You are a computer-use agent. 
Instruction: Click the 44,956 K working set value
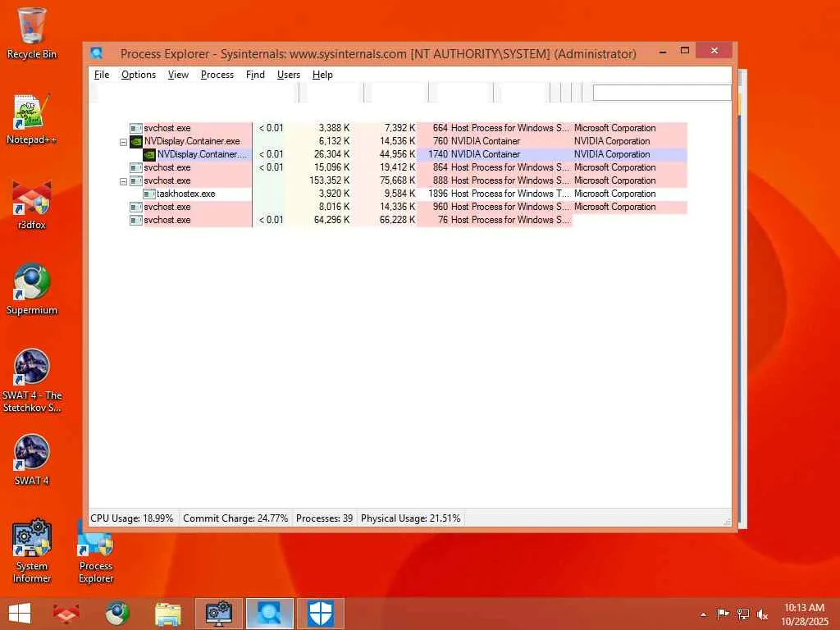tap(397, 154)
